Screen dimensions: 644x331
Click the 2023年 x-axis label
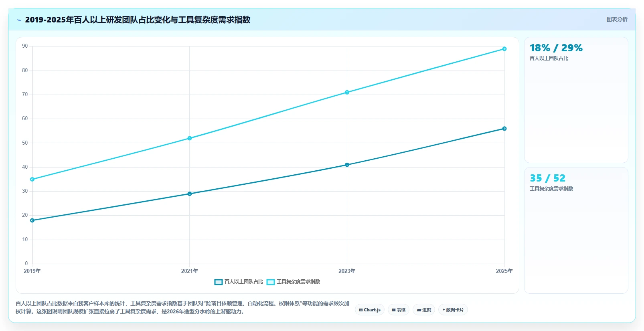[347, 271]
